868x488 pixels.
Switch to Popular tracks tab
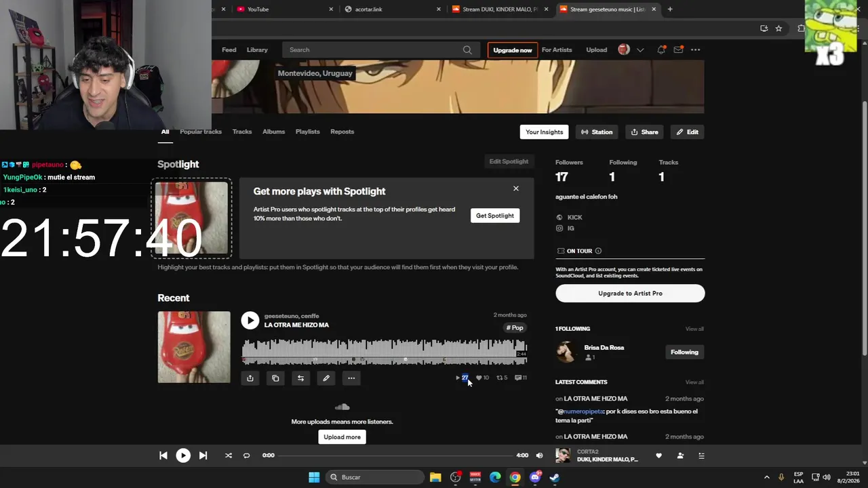pos(201,131)
